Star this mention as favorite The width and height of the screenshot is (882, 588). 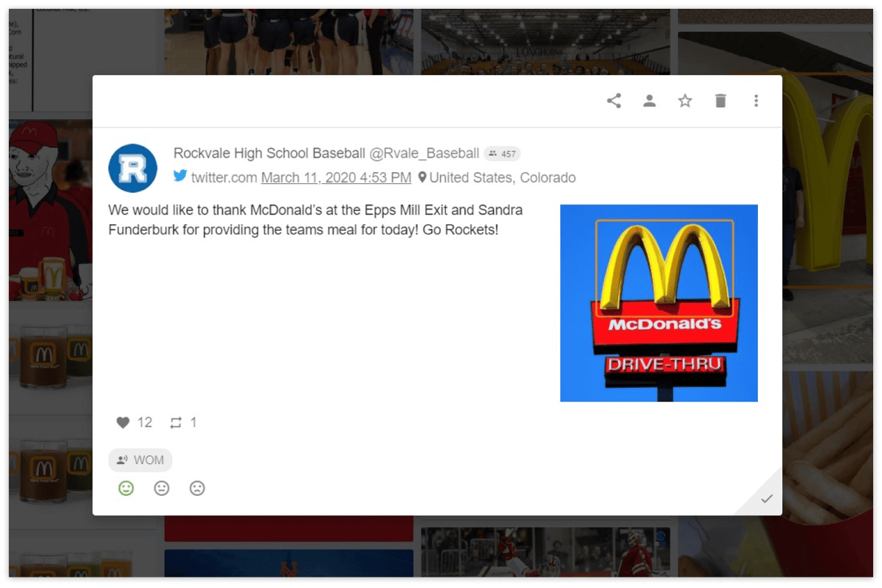tap(685, 101)
